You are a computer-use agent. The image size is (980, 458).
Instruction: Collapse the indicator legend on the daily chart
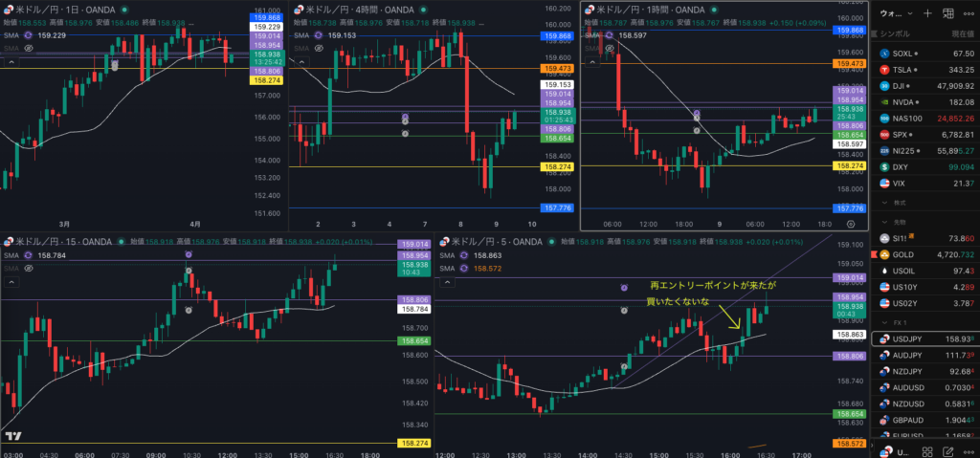click(x=11, y=60)
